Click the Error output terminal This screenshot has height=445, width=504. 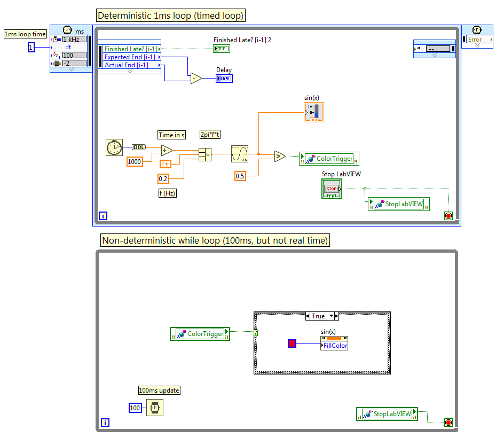point(479,39)
